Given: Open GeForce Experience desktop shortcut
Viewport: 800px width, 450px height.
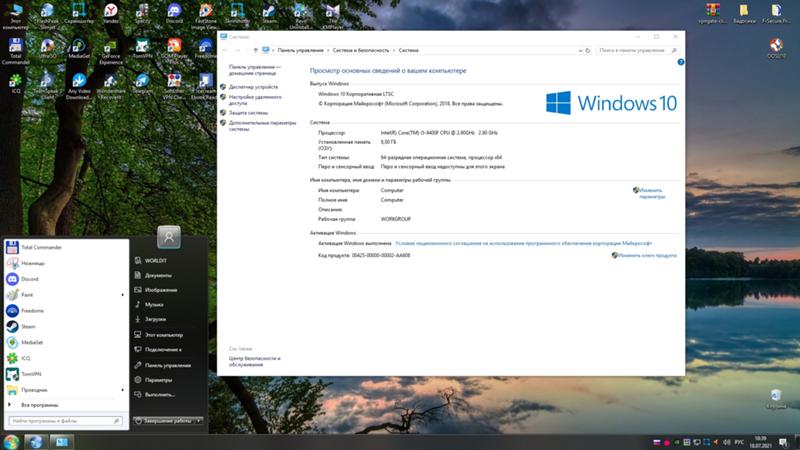Looking at the screenshot, I should [111, 53].
